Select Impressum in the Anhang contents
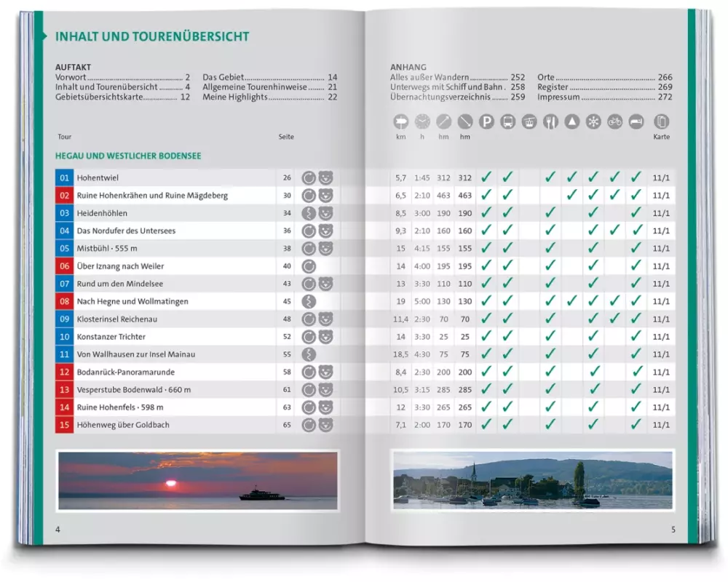Image resolution: width=728 pixels, height=582 pixels. (x=558, y=97)
